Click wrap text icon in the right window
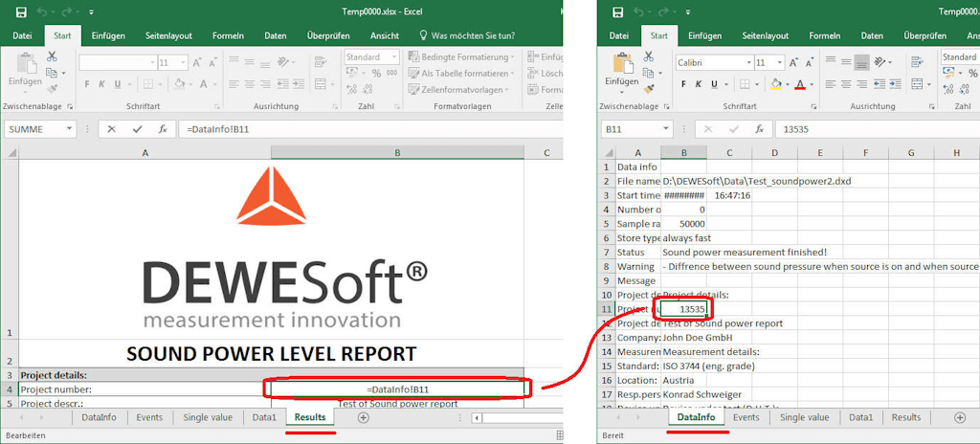980x444 pixels. tap(917, 61)
